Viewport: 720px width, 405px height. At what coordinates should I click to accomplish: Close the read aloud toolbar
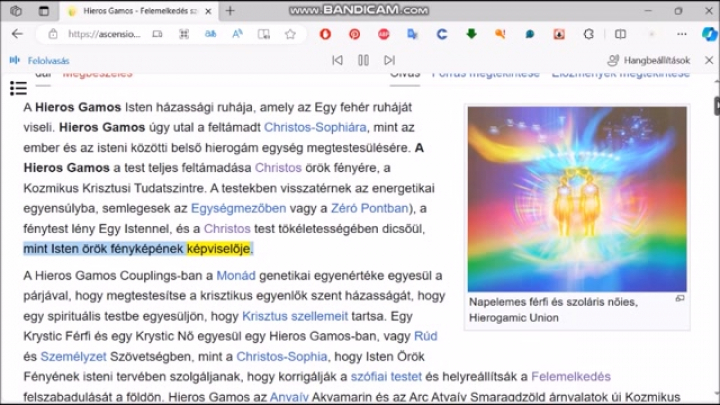(709, 60)
